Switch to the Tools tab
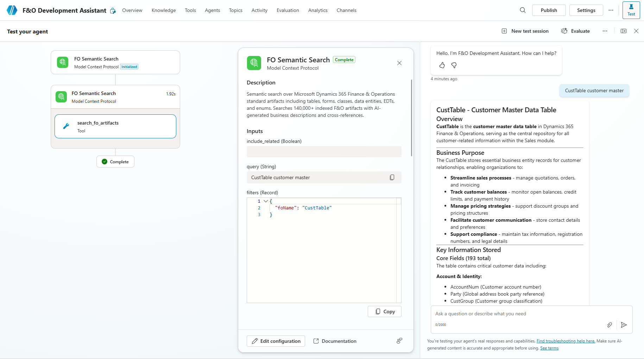The height and width of the screenshot is (359, 644). 190,10
